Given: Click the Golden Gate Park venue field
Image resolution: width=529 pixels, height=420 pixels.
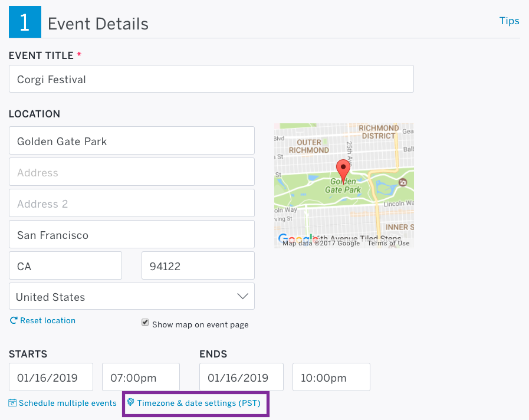Looking at the screenshot, I should tap(132, 140).
